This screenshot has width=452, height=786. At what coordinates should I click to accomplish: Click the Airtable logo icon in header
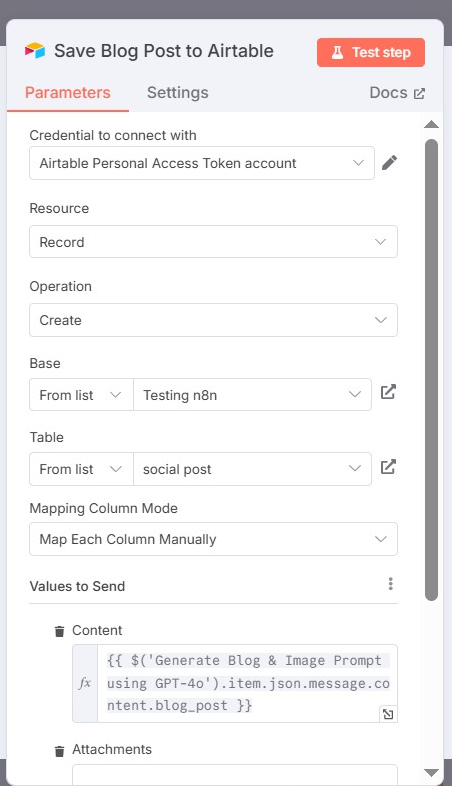point(35,51)
